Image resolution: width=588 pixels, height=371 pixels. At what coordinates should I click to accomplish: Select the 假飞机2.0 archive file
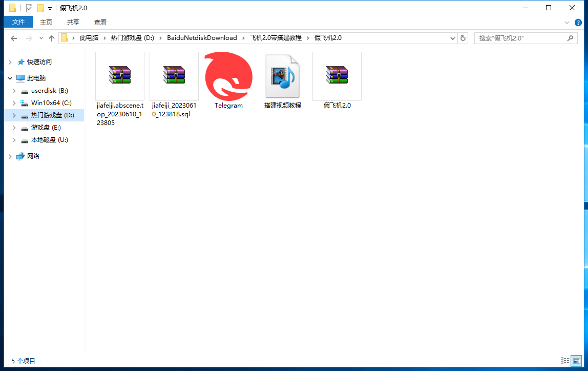[337, 76]
